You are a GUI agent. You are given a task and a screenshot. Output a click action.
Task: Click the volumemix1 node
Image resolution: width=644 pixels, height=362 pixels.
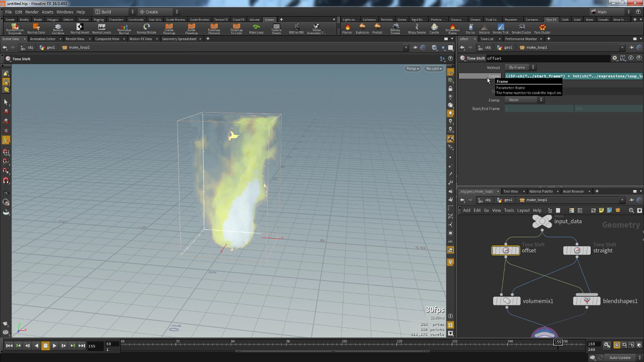click(x=507, y=301)
